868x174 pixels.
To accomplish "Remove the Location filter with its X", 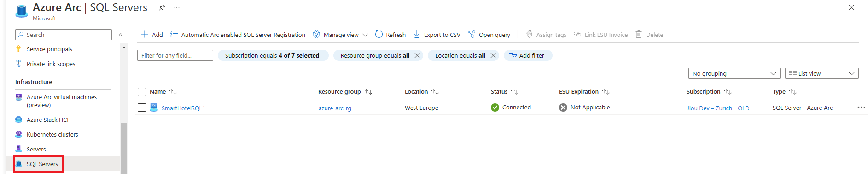I will 493,55.
